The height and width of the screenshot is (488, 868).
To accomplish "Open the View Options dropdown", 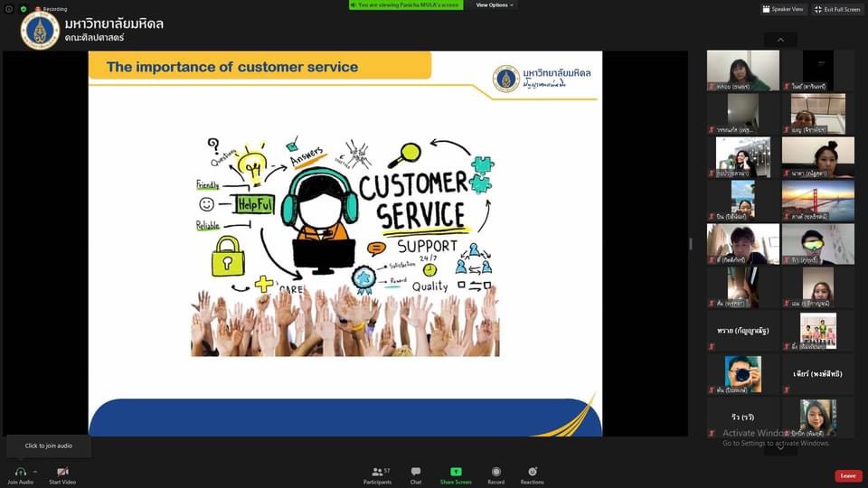I will [x=495, y=5].
